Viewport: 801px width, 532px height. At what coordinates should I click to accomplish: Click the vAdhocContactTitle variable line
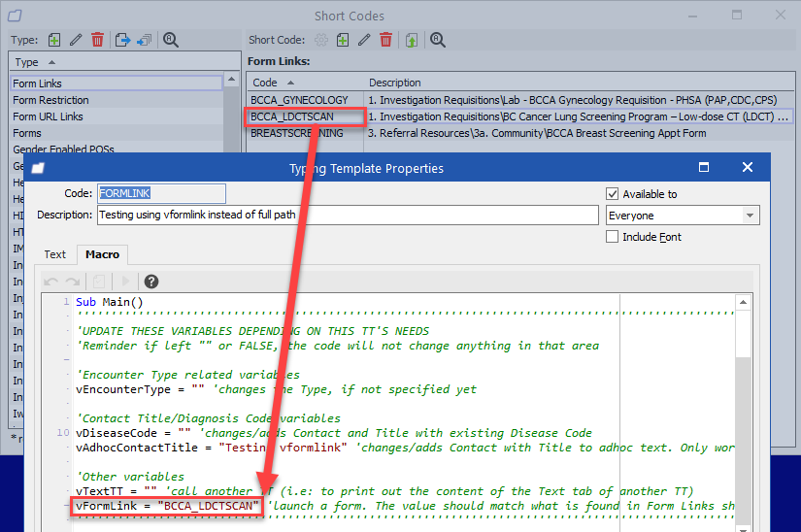405,448
